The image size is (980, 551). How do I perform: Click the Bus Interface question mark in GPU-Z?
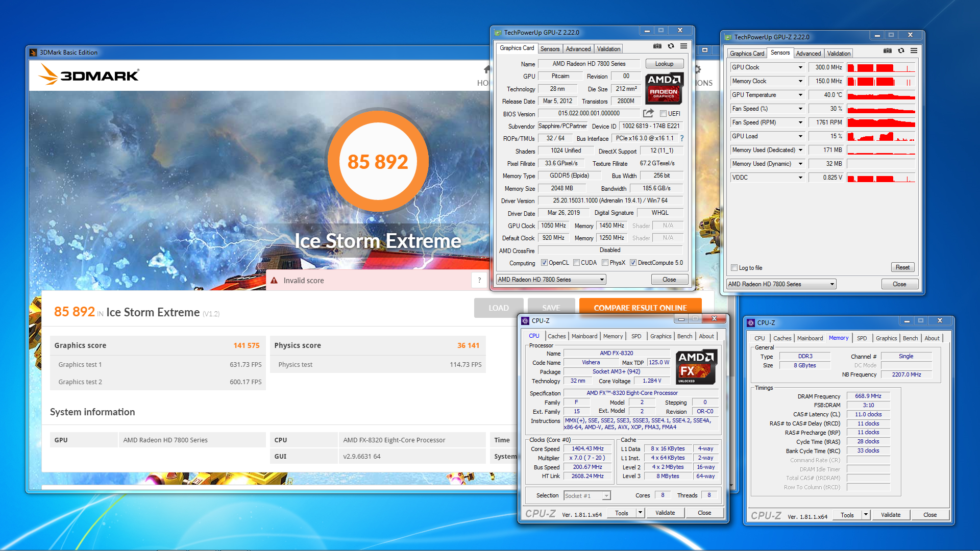click(x=681, y=138)
